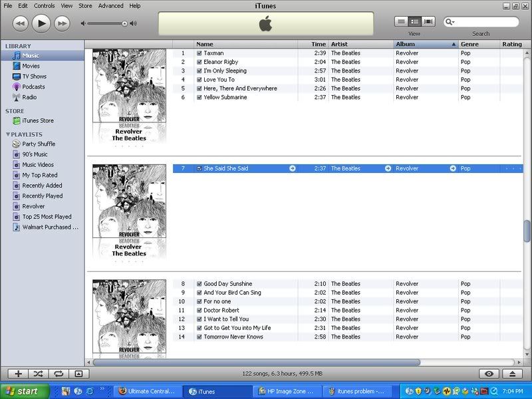Switch to Cover Flow view
532x399 pixels.
pos(428,22)
